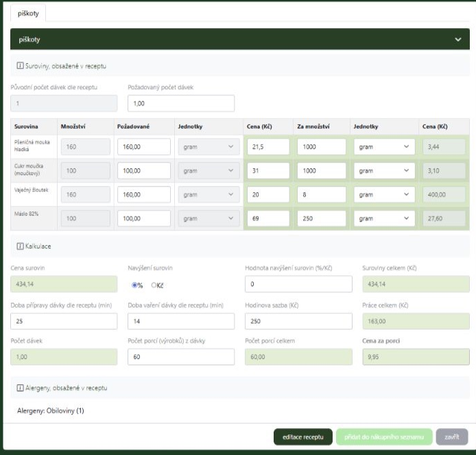Open price units dropdown for Pšeničná mouka hladká
Viewport: 476px width, 455px height.
384,147
